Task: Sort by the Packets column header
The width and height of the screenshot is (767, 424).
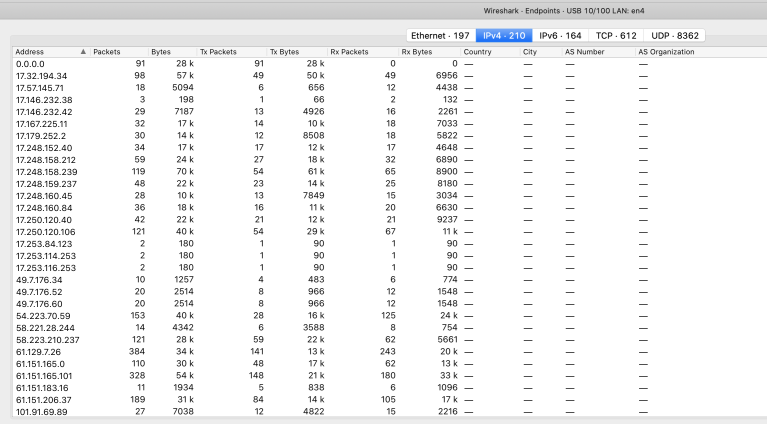Action: click(107, 51)
